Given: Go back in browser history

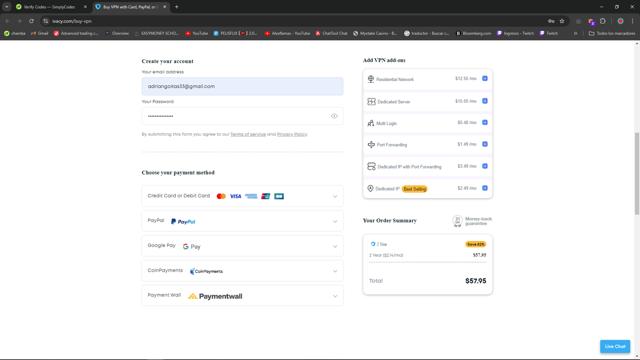Looking at the screenshot, I should (7, 21).
